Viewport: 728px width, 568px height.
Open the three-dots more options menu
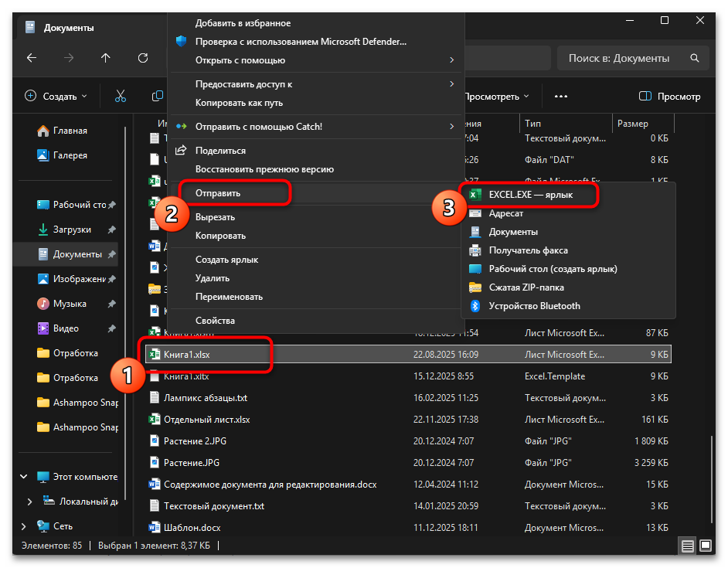point(561,96)
